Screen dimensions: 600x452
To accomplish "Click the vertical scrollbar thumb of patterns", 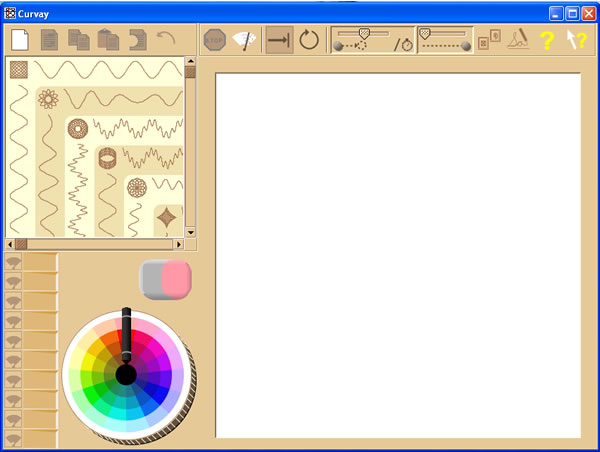I will (x=190, y=72).
